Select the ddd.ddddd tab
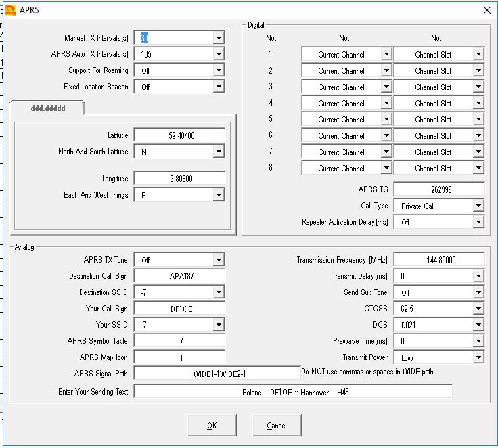 (x=47, y=108)
